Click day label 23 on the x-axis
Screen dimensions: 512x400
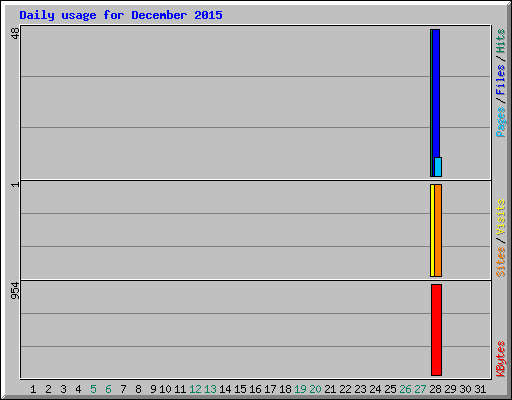[360, 389]
